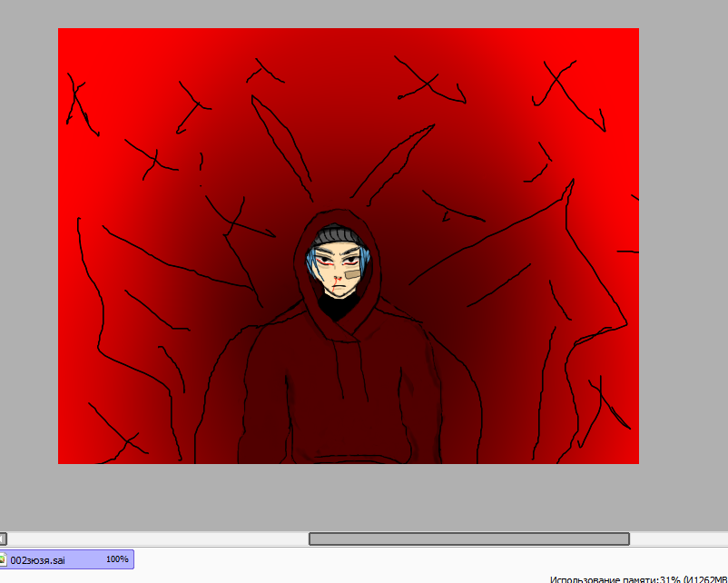The height and width of the screenshot is (583, 728).
Task: Click the horizontal scrollbar thumb
Action: (x=468, y=539)
